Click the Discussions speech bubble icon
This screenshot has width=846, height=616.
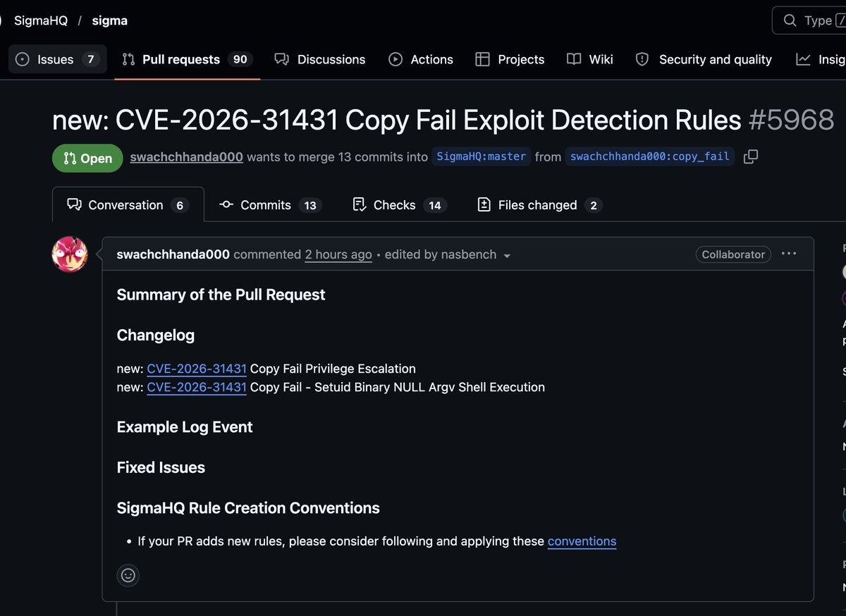point(281,59)
